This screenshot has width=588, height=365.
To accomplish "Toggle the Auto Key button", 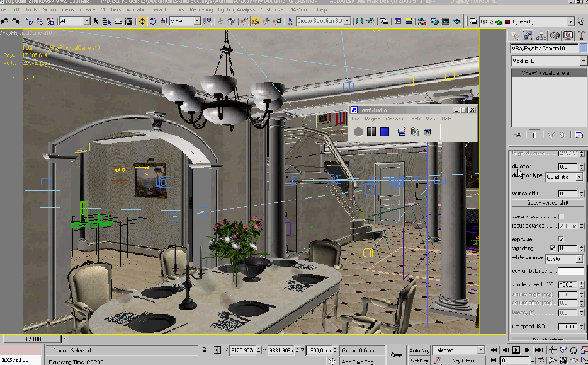I will [x=419, y=350].
